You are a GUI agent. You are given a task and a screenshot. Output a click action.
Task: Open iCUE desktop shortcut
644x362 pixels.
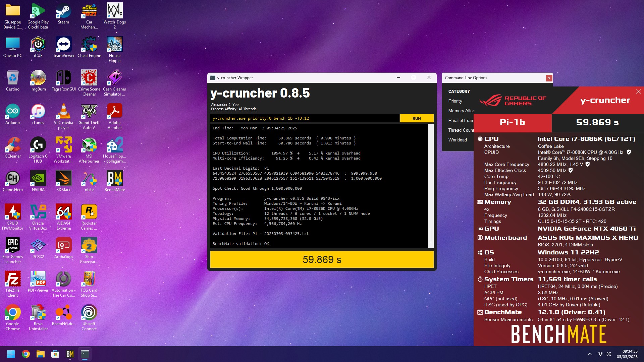38,47
